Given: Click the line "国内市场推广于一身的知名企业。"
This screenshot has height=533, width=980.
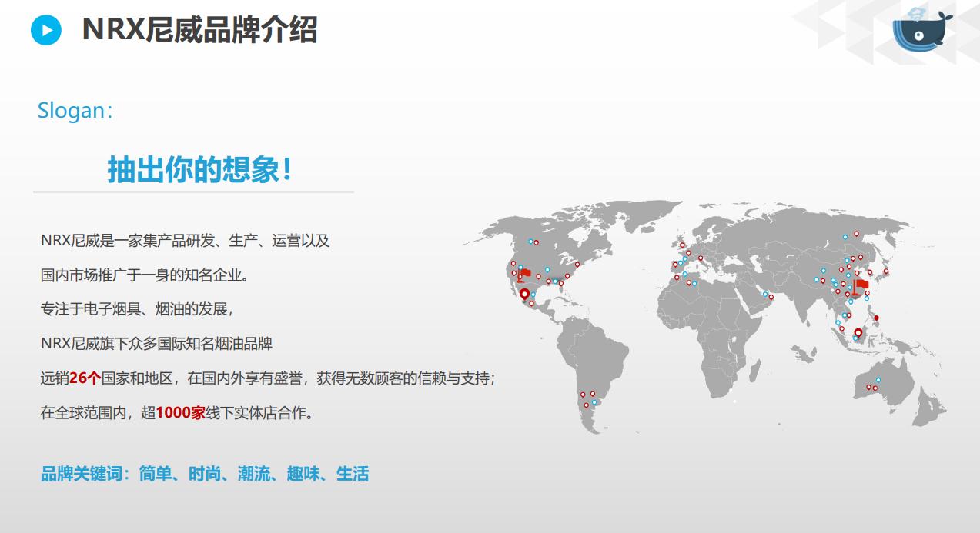Looking at the screenshot, I should 145,275.
